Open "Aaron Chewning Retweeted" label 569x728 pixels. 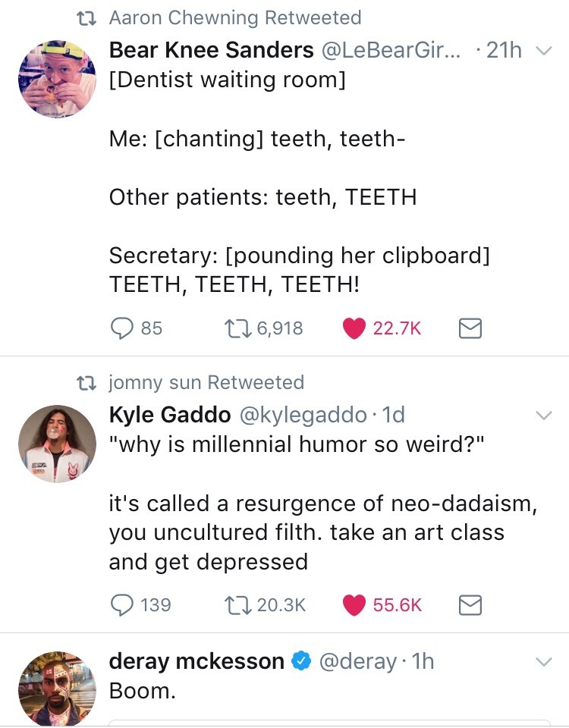click(x=235, y=17)
